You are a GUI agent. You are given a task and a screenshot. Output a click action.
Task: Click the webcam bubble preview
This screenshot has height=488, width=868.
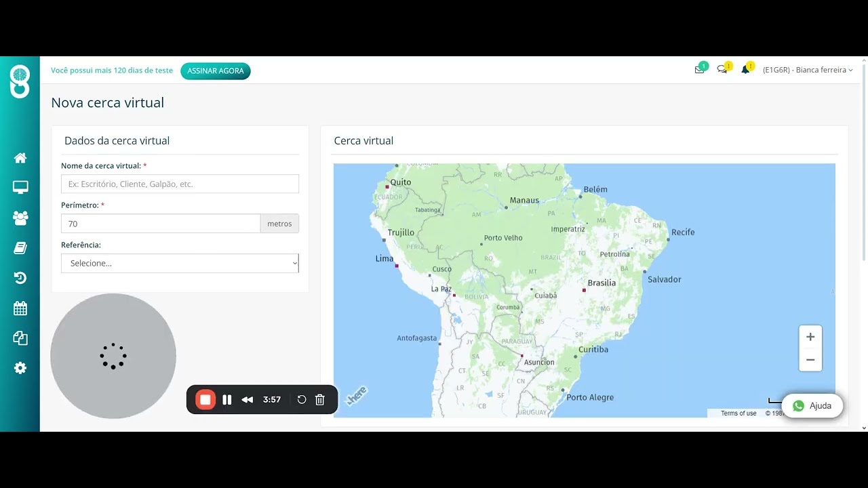pyautogui.click(x=113, y=356)
